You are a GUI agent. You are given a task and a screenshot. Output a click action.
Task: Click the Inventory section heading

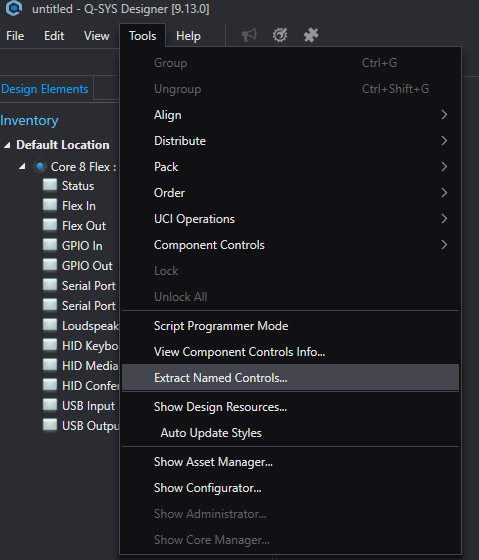29,120
